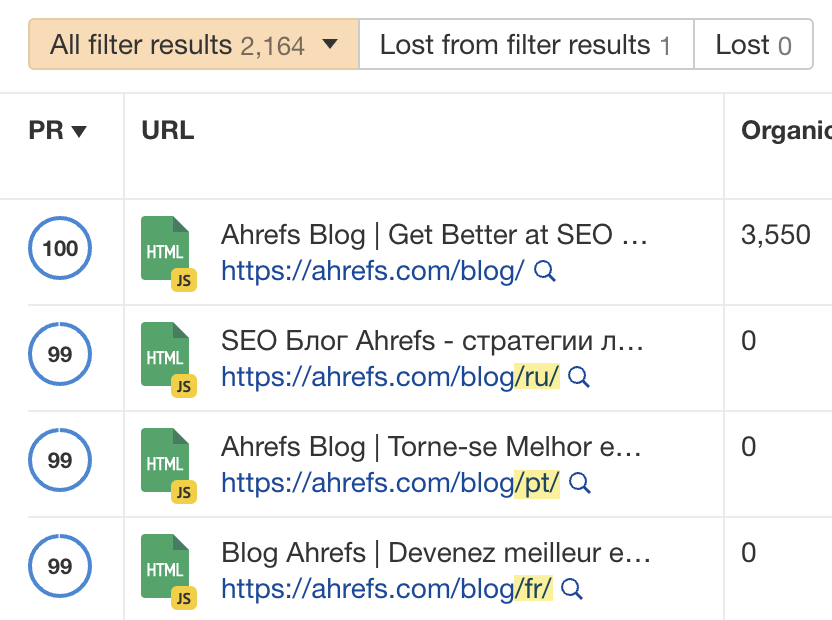Open the https://ahrefs.com/blog/pt/ link
This screenshot has height=620, width=832.
coord(390,484)
